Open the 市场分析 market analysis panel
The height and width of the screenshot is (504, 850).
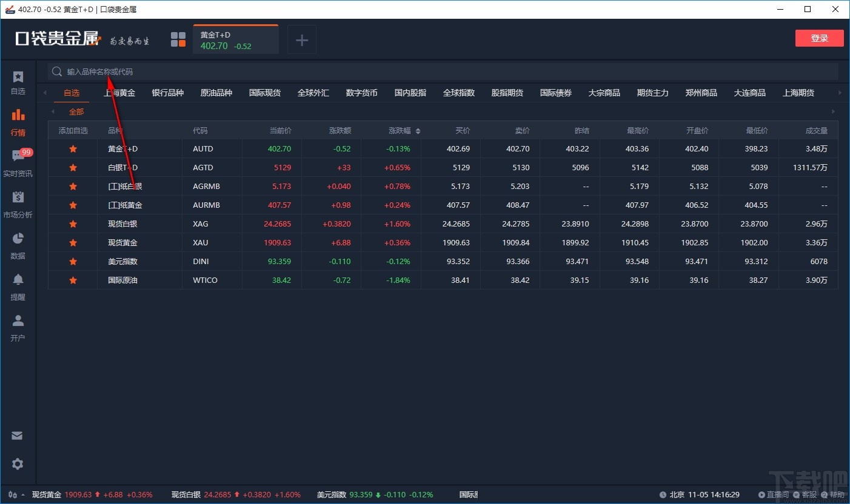click(18, 205)
